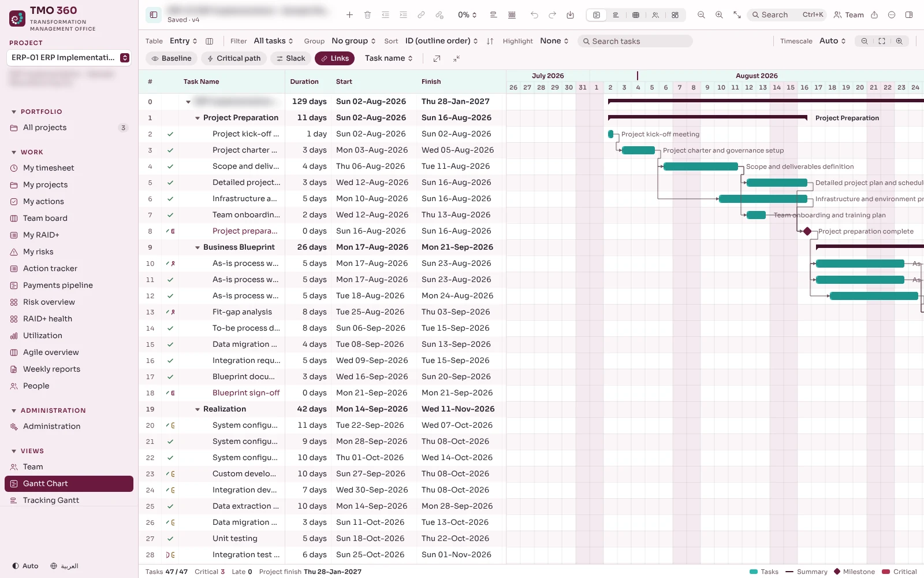This screenshot has width=924, height=578.
Task: Click the Team button in top bar
Action: pyautogui.click(x=849, y=15)
